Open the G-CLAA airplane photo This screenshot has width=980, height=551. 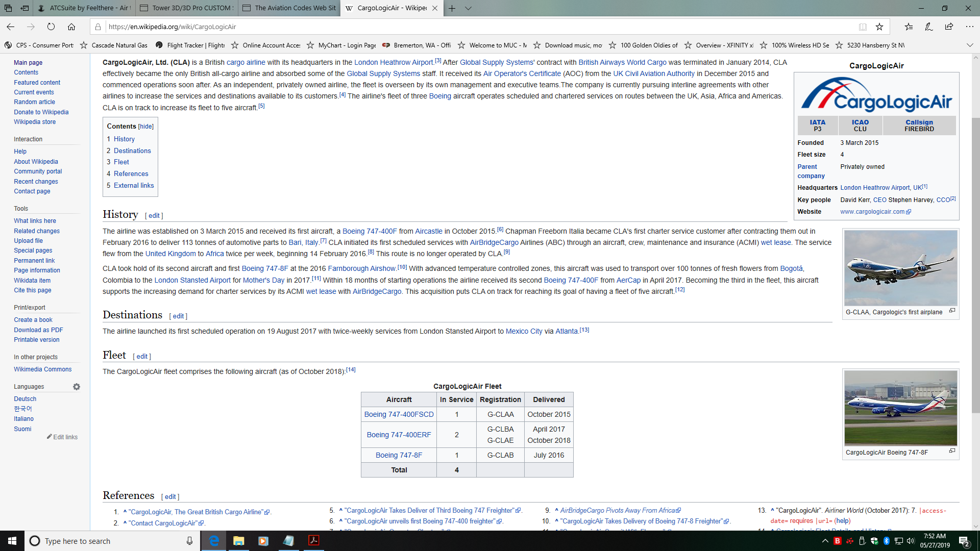pos(900,268)
